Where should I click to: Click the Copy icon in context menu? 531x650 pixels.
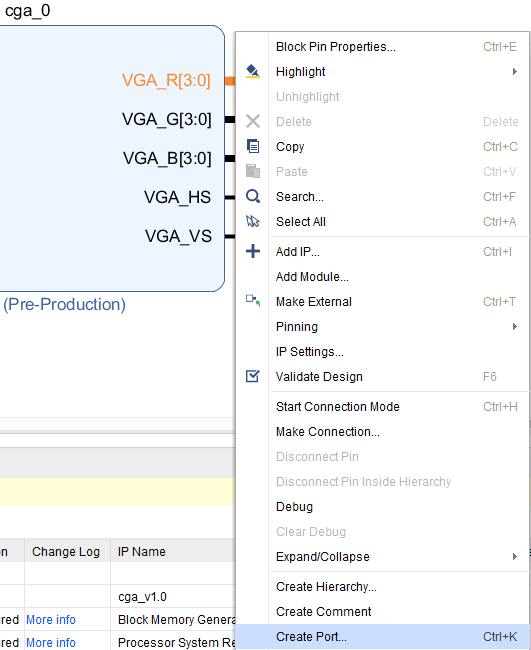click(253, 146)
